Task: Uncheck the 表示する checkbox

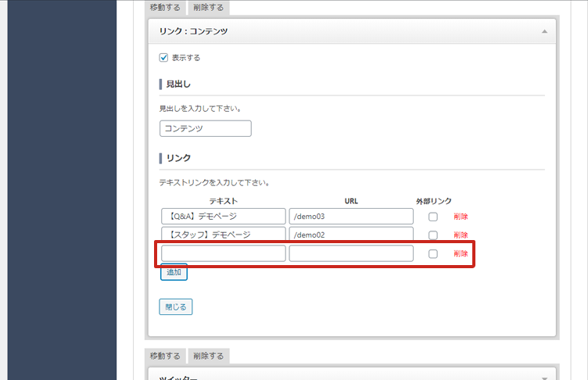Action: pos(163,57)
